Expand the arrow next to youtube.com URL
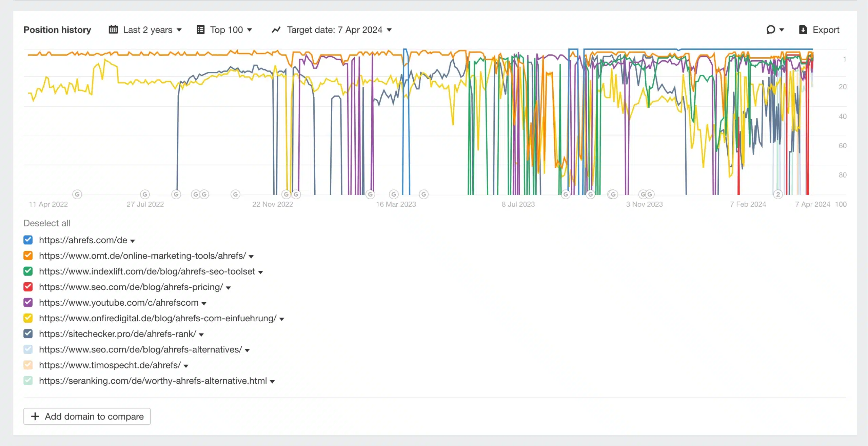Image resolution: width=868 pixels, height=446 pixels. (x=204, y=303)
